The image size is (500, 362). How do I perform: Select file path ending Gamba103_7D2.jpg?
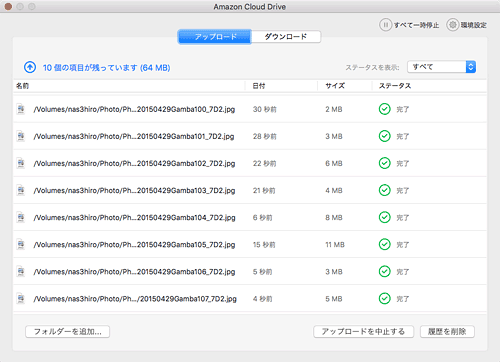coord(134,191)
